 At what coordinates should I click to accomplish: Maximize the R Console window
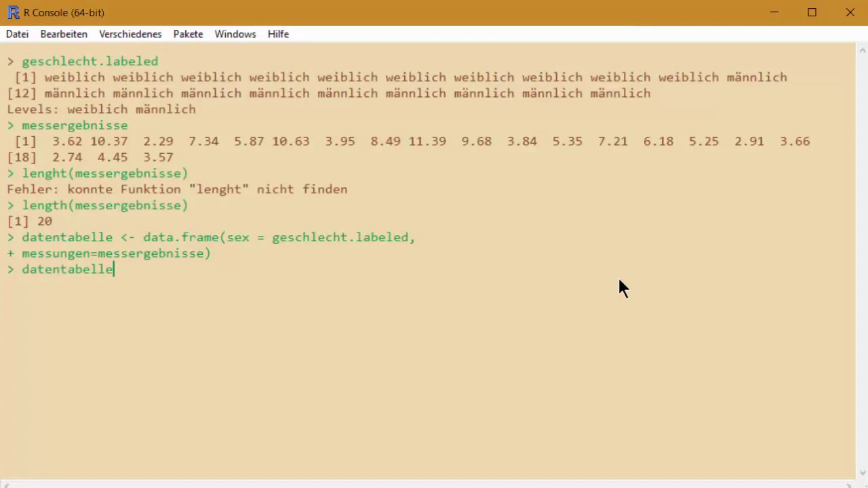812,12
